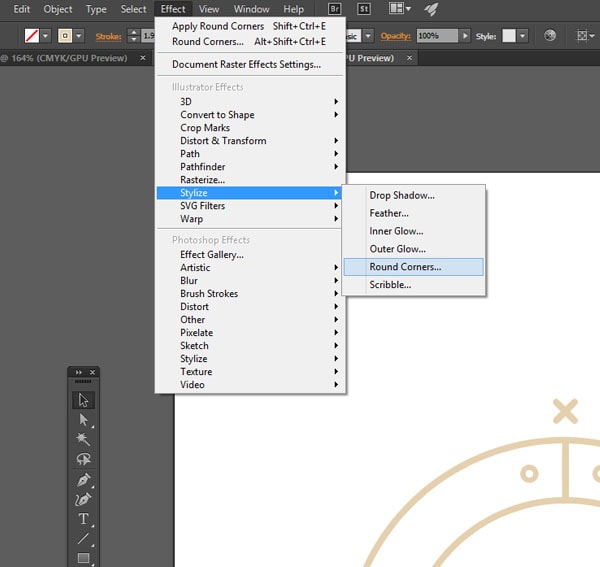Click Document Raster Effects Settings

(x=246, y=65)
